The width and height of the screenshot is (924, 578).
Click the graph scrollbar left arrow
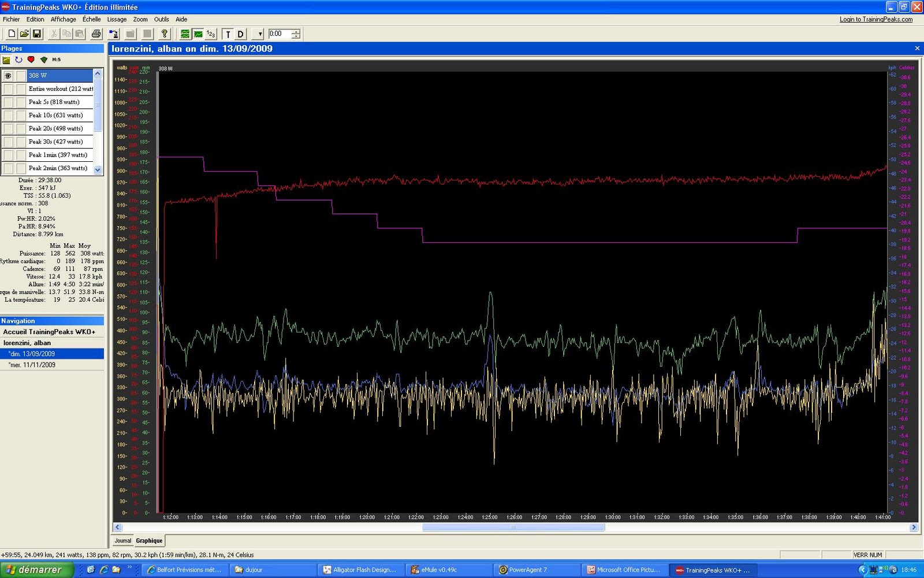tap(118, 527)
